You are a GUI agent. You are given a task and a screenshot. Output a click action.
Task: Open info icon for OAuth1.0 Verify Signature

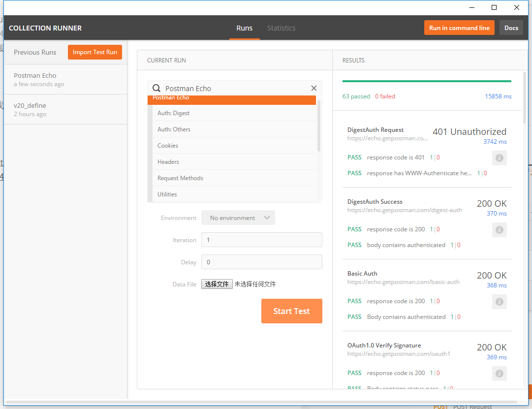click(499, 374)
